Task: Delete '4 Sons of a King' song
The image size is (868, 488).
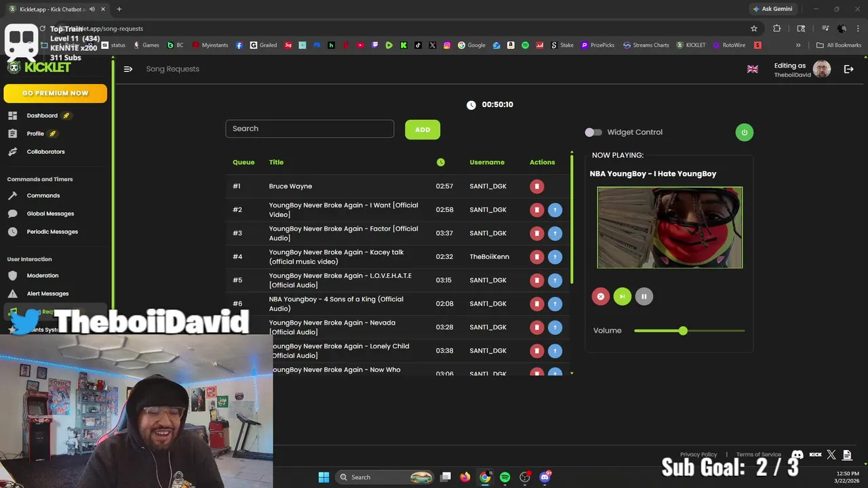Action: tap(536, 304)
